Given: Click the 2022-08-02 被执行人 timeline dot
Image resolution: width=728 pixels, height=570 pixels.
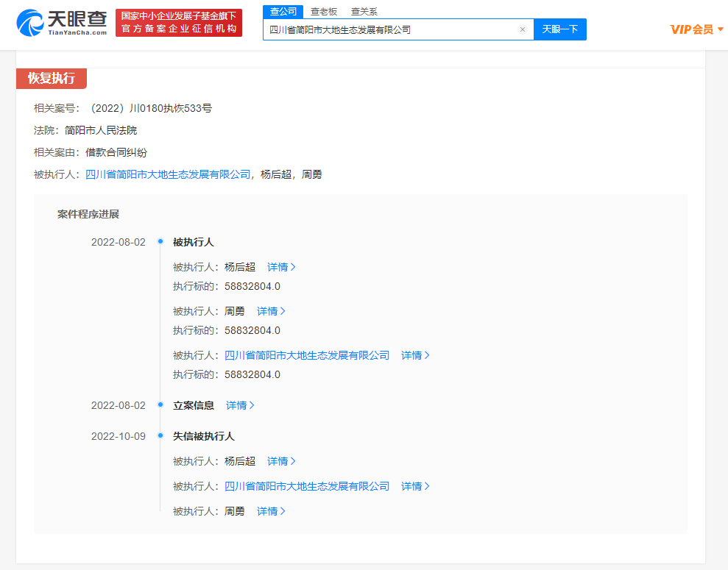Looking at the screenshot, I should point(160,242).
